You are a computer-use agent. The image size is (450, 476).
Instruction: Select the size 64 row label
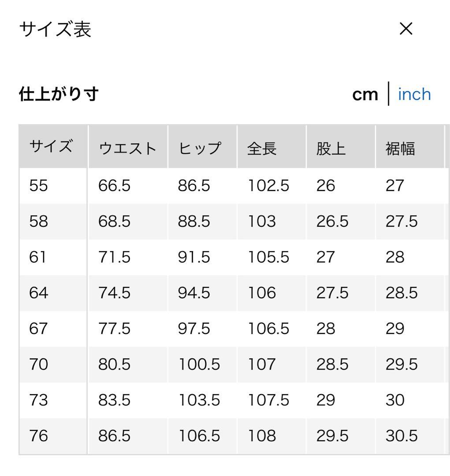click(38, 293)
